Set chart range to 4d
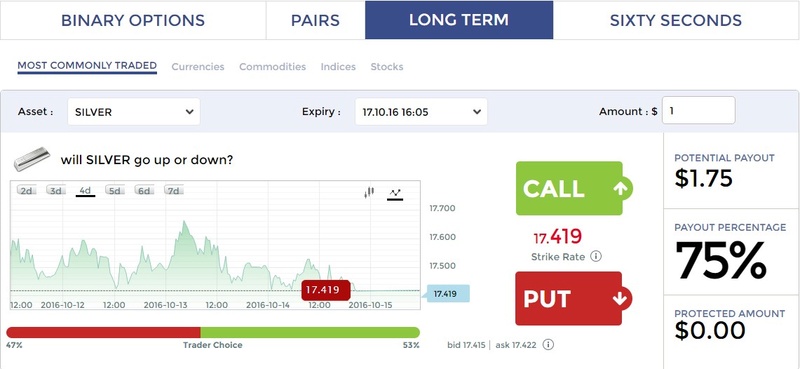 [x=85, y=190]
